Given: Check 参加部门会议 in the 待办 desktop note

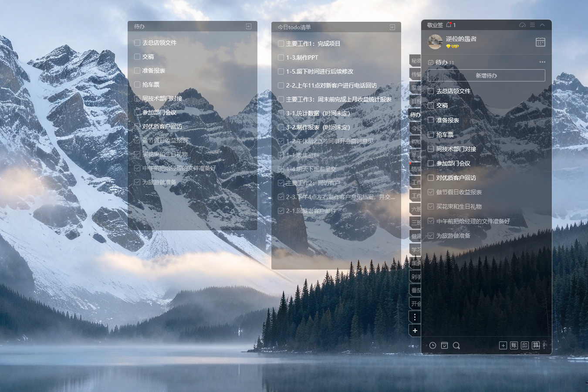Looking at the screenshot, I should click(x=137, y=112).
